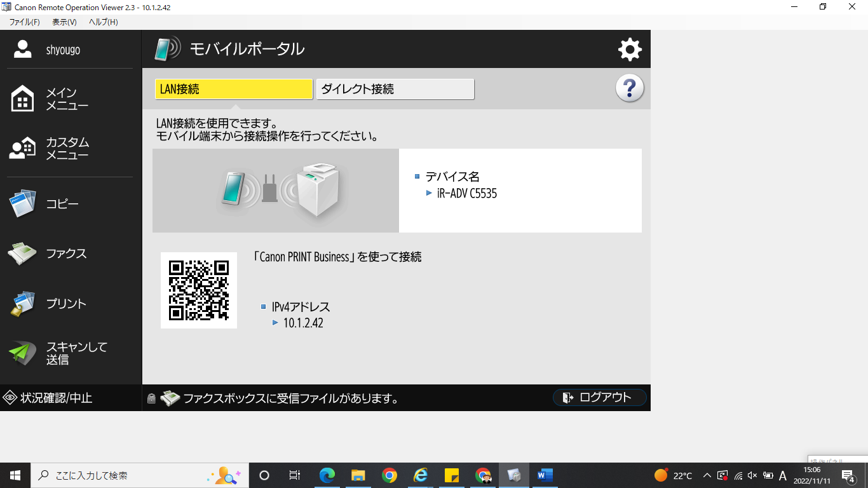868x488 pixels.
Task: Open Google Chrome from the taskbar
Action: click(x=390, y=475)
